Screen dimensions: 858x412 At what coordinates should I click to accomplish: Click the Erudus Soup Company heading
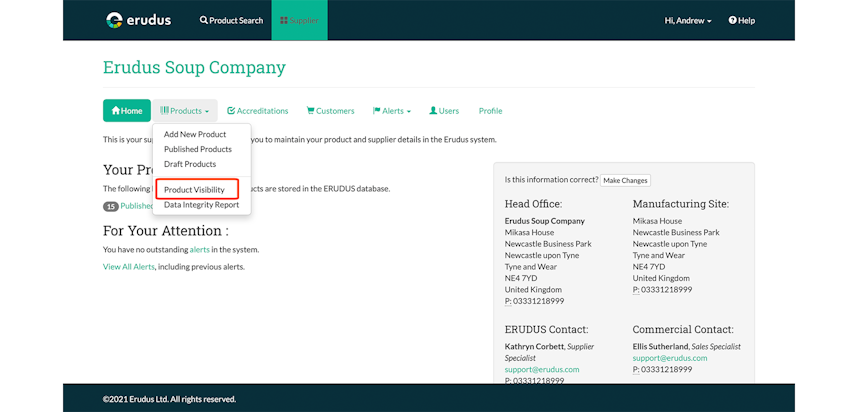pos(194,68)
